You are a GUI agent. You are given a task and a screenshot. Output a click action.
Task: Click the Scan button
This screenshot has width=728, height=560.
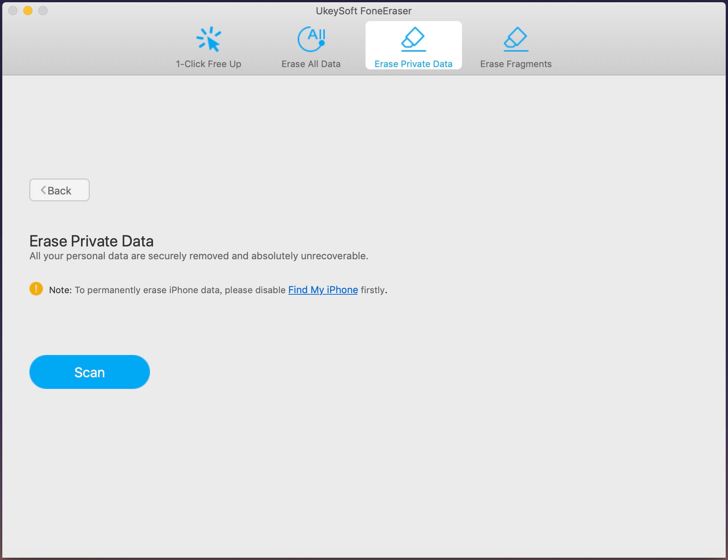click(89, 372)
